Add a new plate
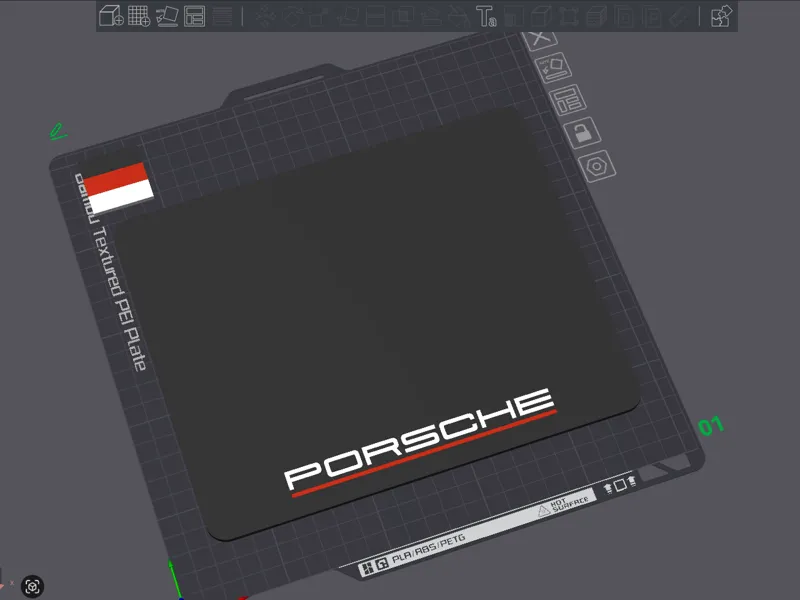The height and width of the screenshot is (600, 800). click(x=139, y=16)
